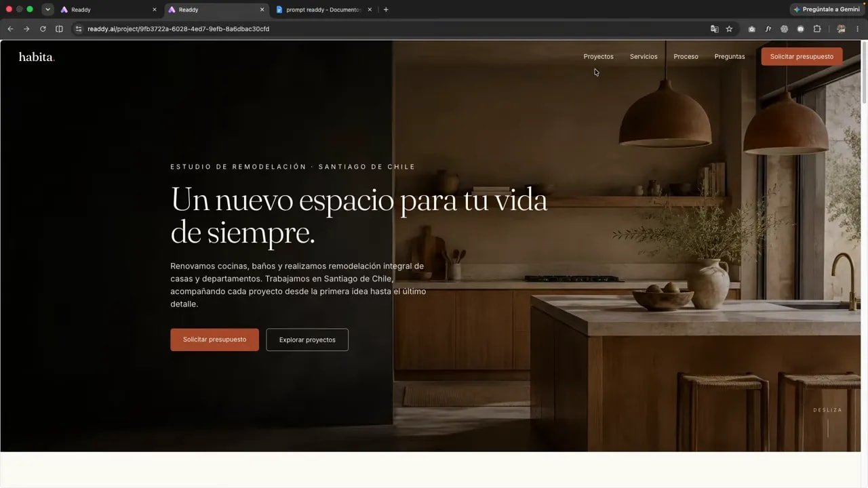The width and height of the screenshot is (868, 488).
Task: Open a new browser tab
Action: coord(386,9)
